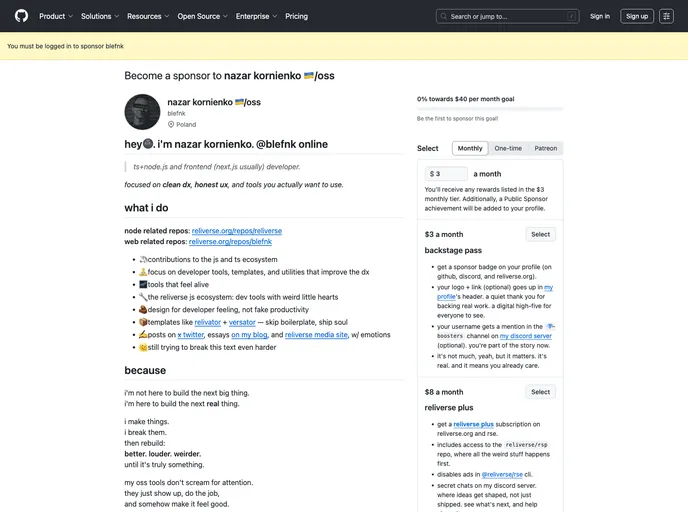Go to the Pricing page

click(x=296, y=16)
